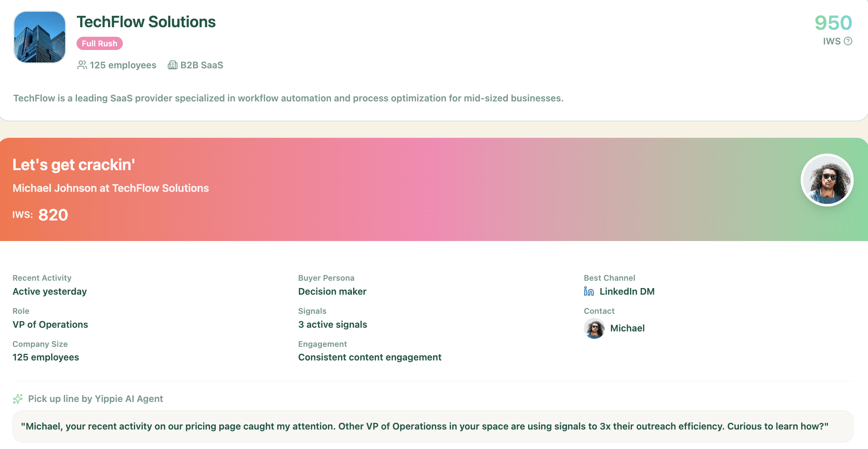This screenshot has height=449, width=868.
Task: Click Michael Johnson at TechFlow Solutions subtitle
Action: (x=111, y=188)
